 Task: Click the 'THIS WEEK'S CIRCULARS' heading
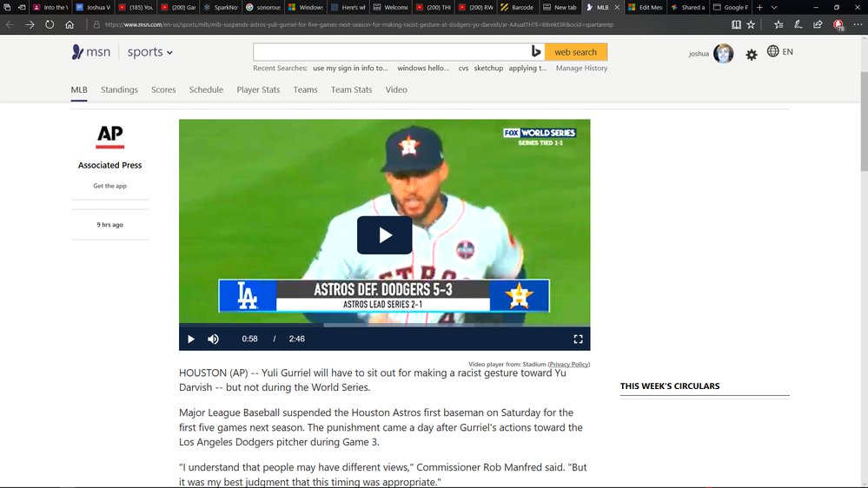pos(670,386)
